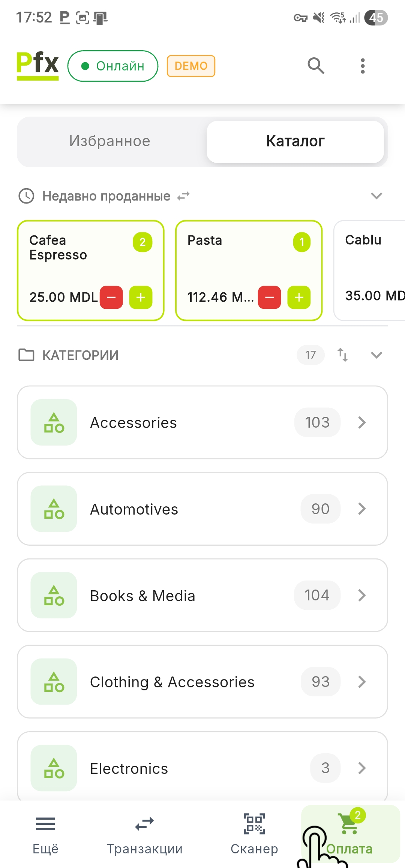Switch recently sold mode via swap icon

point(183,196)
